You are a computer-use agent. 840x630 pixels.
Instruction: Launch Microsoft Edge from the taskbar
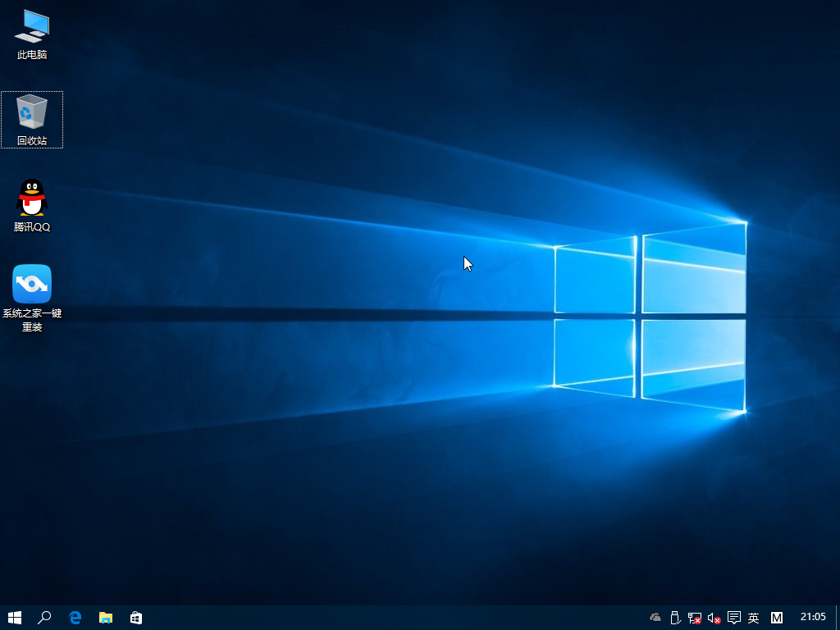(x=75, y=618)
